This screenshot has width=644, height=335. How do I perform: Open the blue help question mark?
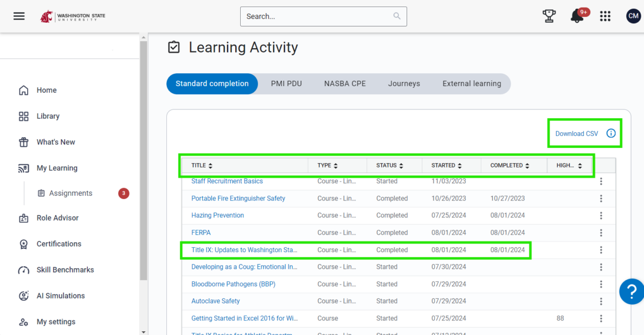click(632, 291)
